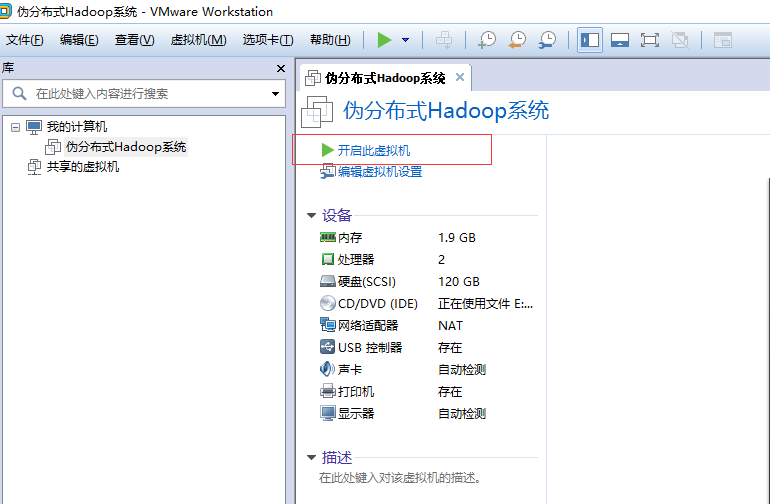Screen dimensions: 770x504
Task: Click the NAT network value
Action: [450, 325]
